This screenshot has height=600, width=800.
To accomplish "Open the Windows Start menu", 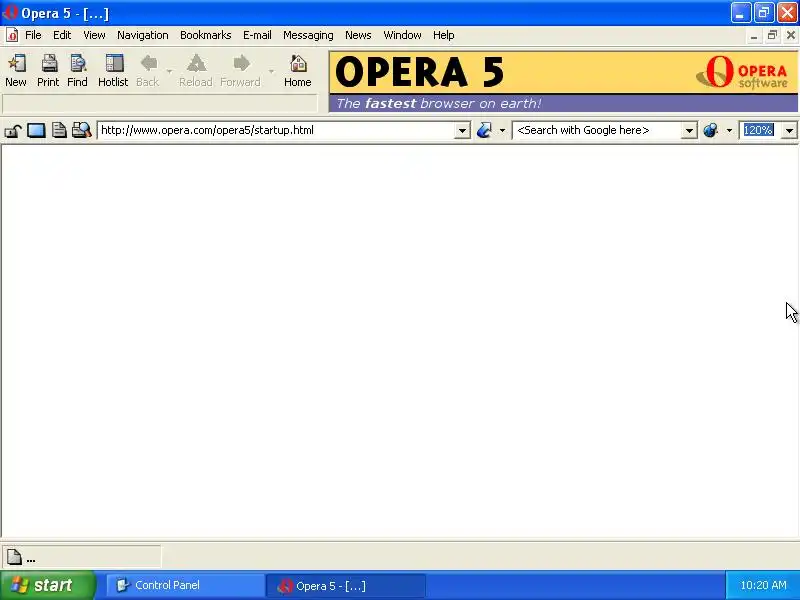I will click(48, 585).
